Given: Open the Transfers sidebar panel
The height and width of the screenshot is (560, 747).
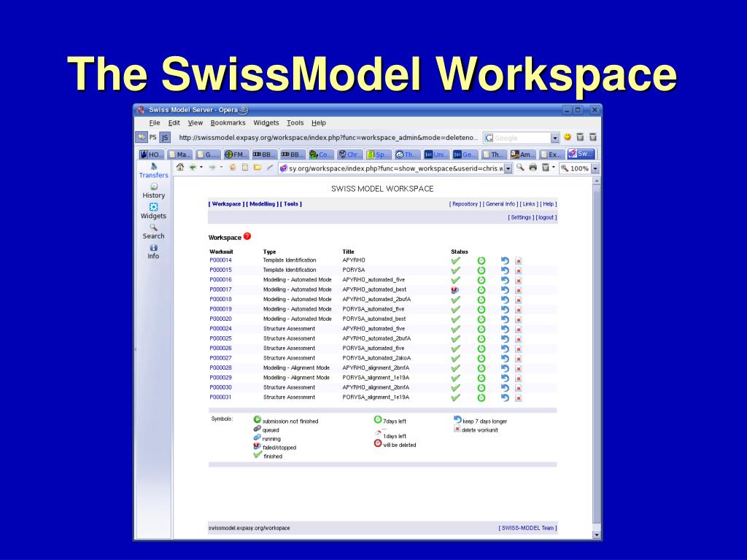Looking at the screenshot, I should click(153, 171).
